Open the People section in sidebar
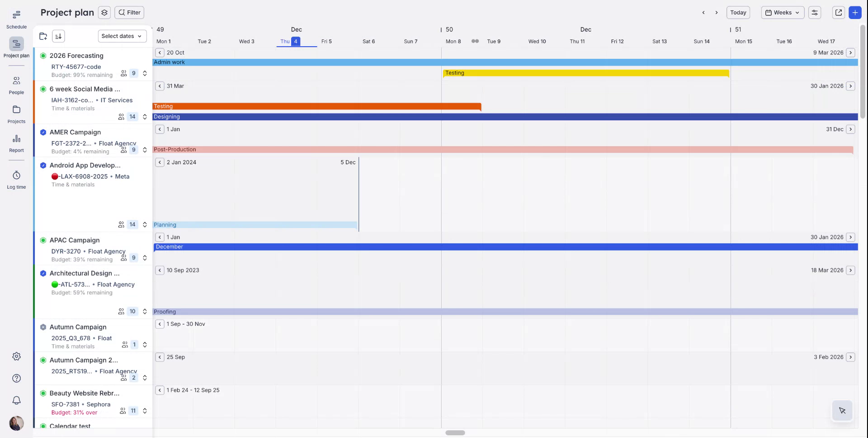This screenshot has height=438, width=868. pyautogui.click(x=16, y=81)
